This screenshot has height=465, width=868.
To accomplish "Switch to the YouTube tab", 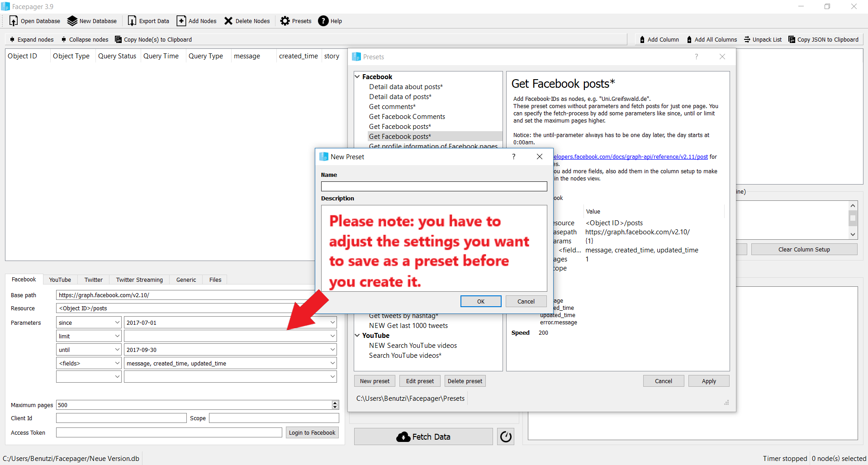I will pyautogui.click(x=60, y=280).
